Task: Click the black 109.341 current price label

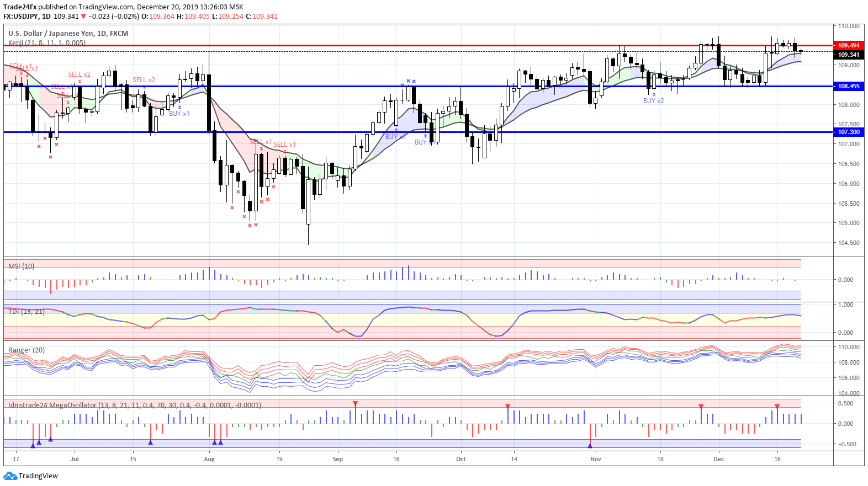Action: click(x=848, y=55)
